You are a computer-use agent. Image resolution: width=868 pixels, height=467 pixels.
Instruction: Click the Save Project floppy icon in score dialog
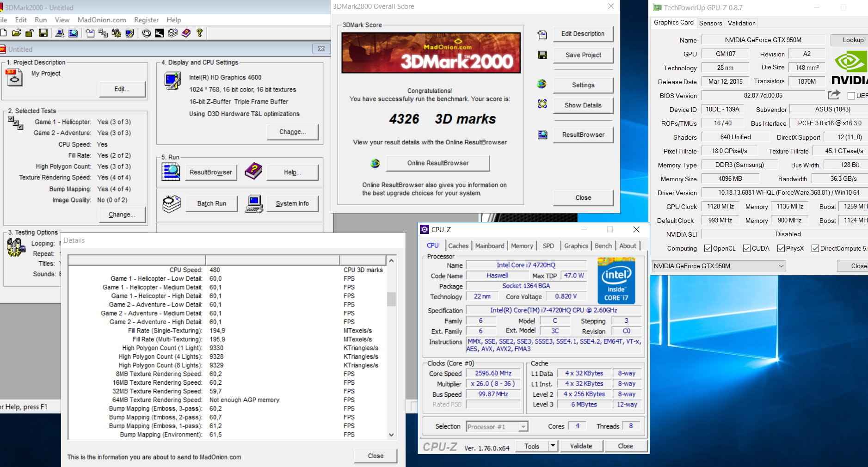point(542,55)
